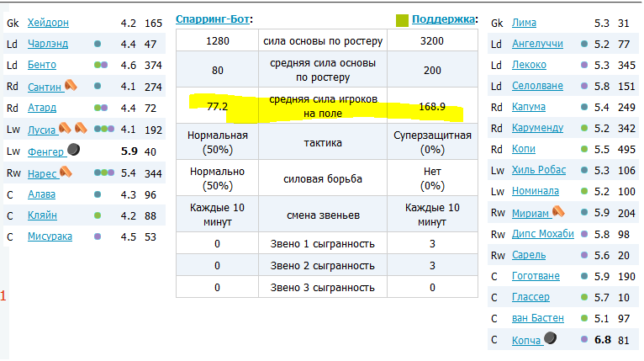
Task: Open player link Копи
Action: point(523,149)
